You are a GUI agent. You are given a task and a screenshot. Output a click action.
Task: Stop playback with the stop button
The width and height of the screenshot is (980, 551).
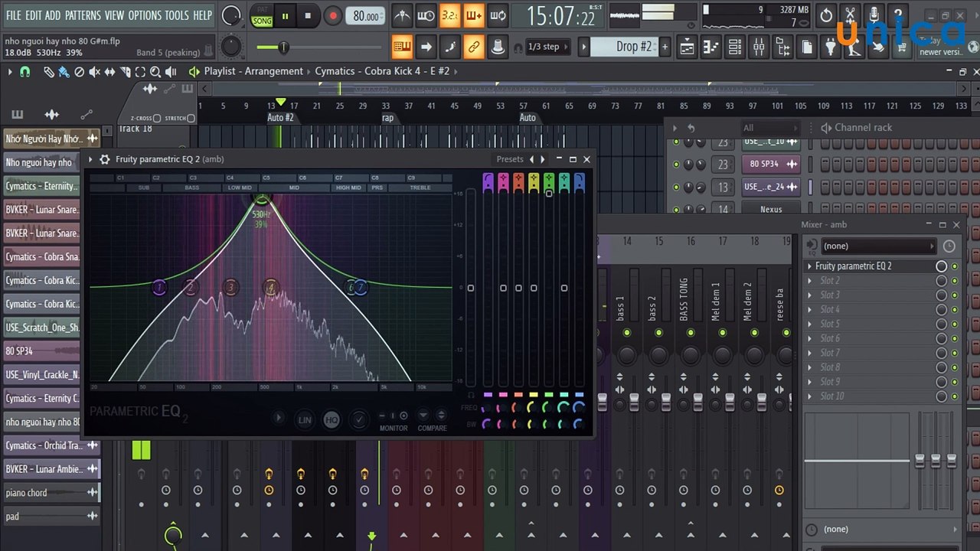[x=308, y=16]
